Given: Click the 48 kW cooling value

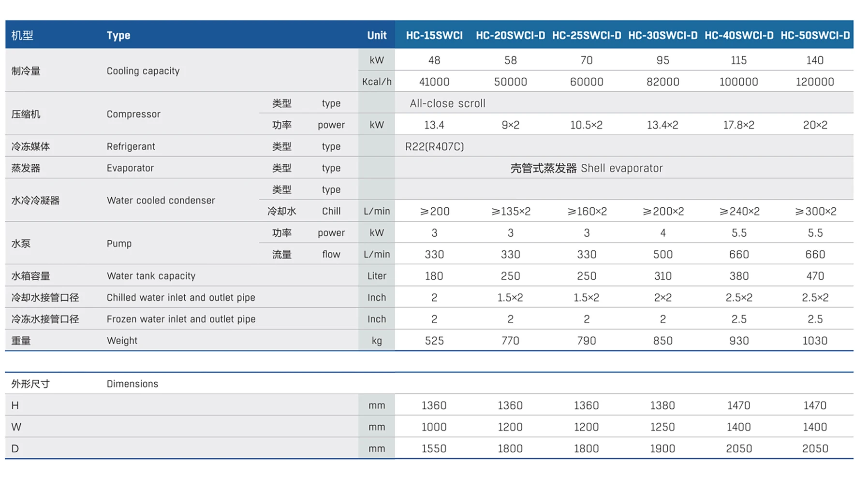Looking at the screenshot, I should coord(434,60).
